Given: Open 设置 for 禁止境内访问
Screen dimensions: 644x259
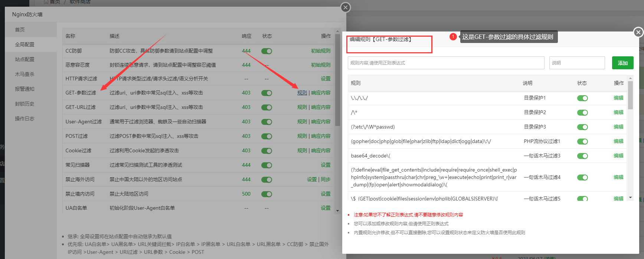Looking at the screenshot, I should click(x=326, y=194).
